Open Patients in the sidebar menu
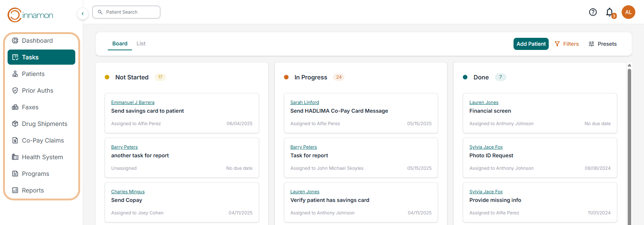The width and height of the screenshot is (644, 225). click(x=33, y=74)
